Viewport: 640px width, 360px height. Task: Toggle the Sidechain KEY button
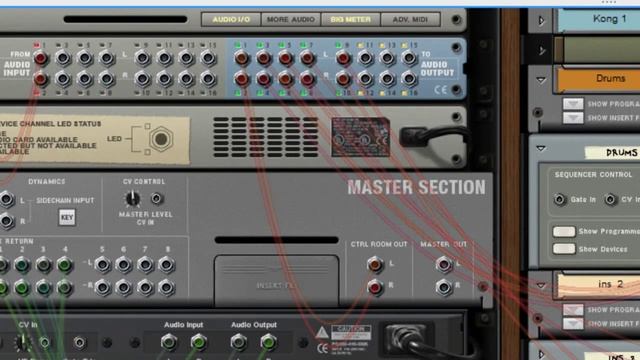[67, 218]
